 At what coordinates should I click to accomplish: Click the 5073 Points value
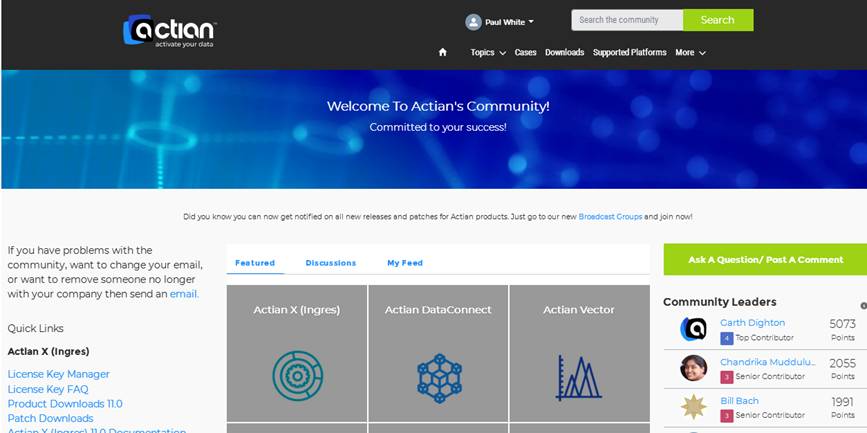coord(842,324)
